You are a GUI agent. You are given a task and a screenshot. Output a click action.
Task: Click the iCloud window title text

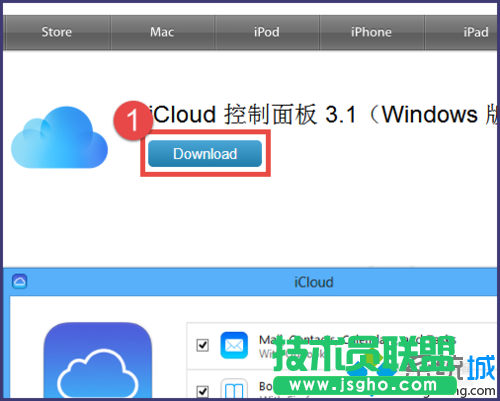point(314,282)
